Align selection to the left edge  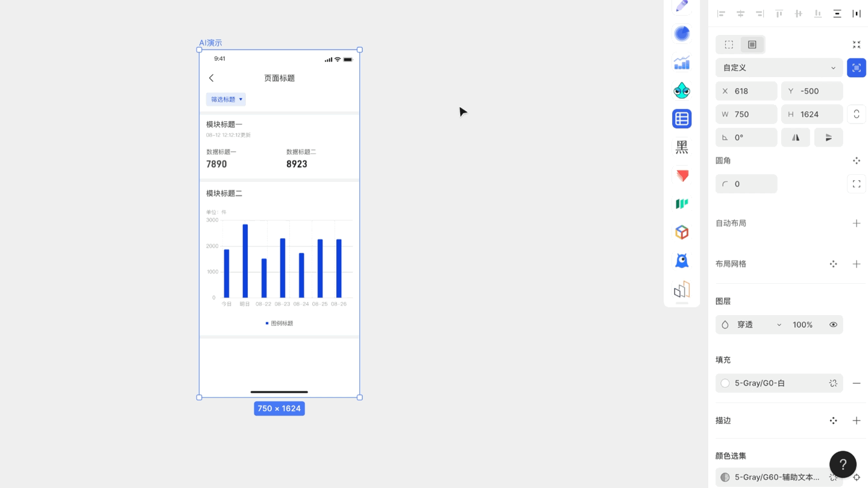click(x=721, y=13)
